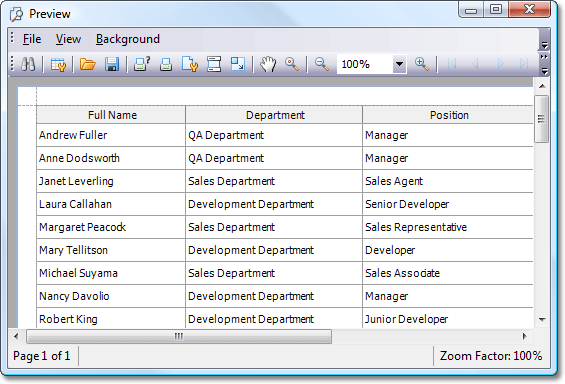Open the Customize report icon
Viewport: 565px width, 384px height.
pos(58,64)
